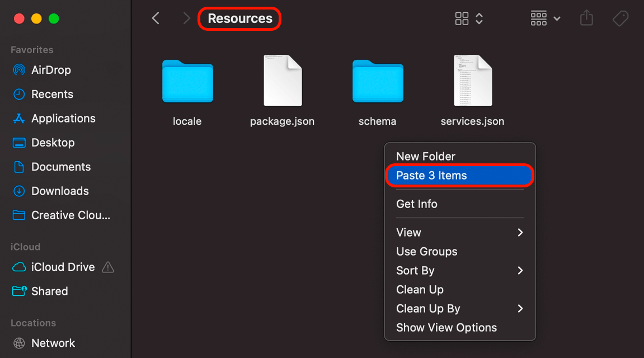Click the Resources window title
The height and width of the screenshot is (358, 644).
[x=240, y=18]
